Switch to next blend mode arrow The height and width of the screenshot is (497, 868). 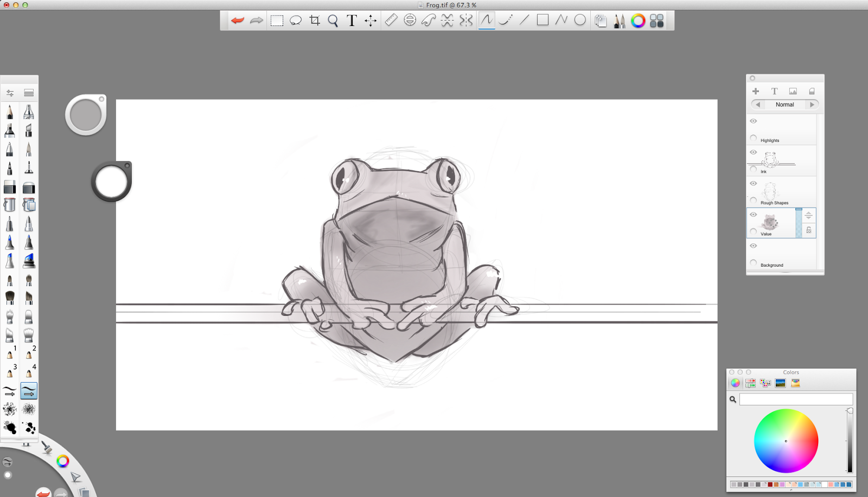tap(812, 105)
